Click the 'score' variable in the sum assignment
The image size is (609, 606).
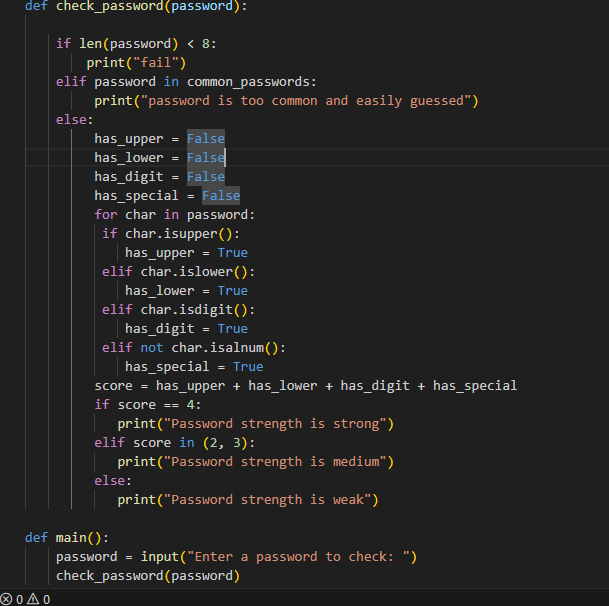pyautogui.click(x=113, y=386)
